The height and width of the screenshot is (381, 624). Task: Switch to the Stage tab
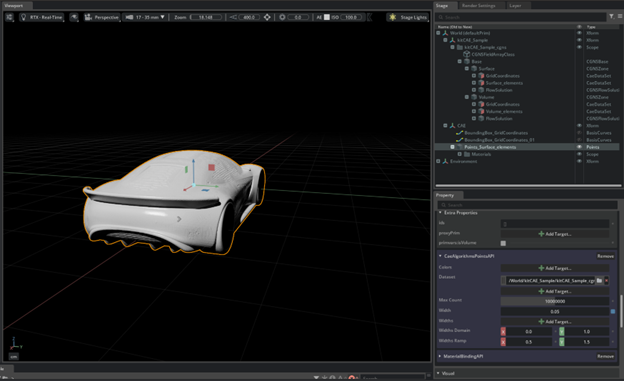(442, 6)
